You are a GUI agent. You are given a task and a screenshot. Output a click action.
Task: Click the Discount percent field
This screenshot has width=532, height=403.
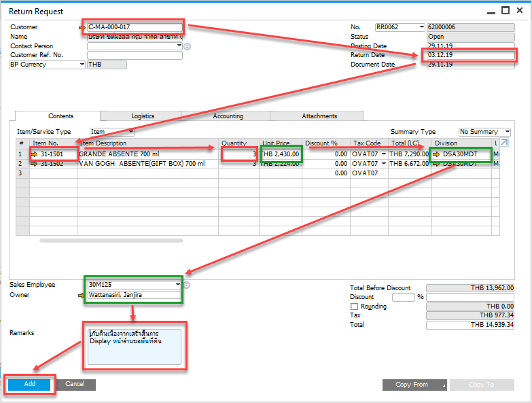click(x=403, y=297)
